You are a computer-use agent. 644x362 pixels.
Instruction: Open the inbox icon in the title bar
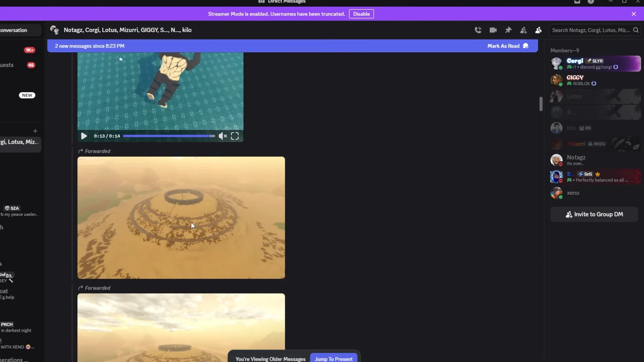pos(577,2)
